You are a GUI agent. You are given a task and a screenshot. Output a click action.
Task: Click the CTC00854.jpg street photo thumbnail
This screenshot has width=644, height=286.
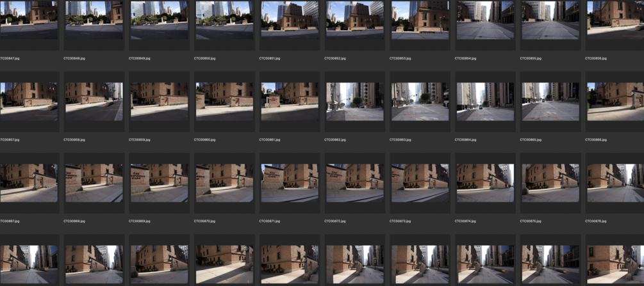point(485,20)
